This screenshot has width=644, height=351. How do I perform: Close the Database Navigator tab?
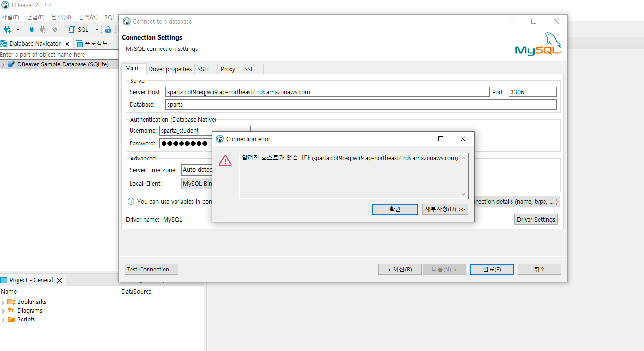[67, 44]
